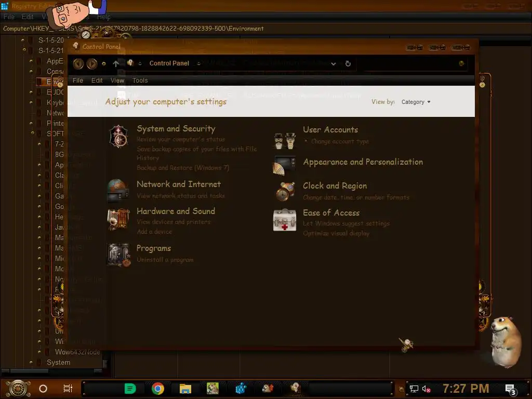
Task: Open network icon in system tray
Action: (x=414, y=389)
